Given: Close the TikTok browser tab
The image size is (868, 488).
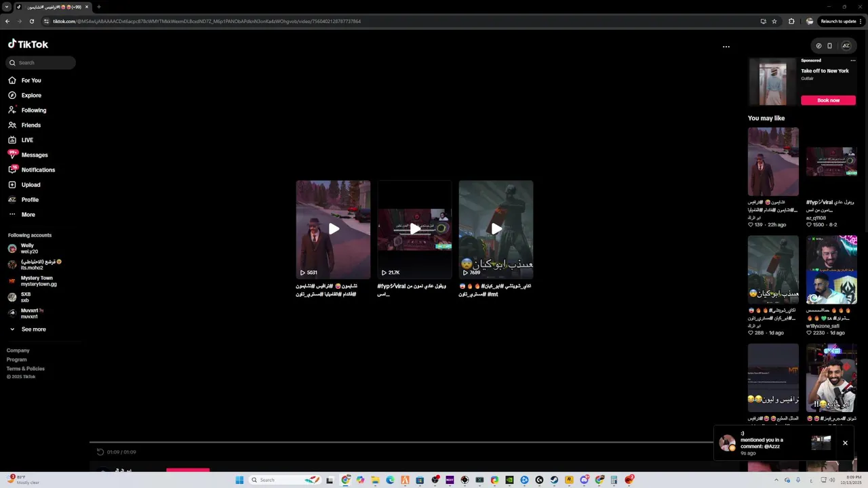Looking at the screenshot, I should tap(87, 7).
